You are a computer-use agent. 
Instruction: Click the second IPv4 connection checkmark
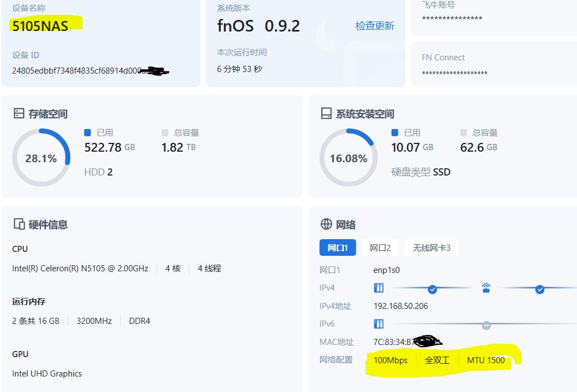coord(539,290)
